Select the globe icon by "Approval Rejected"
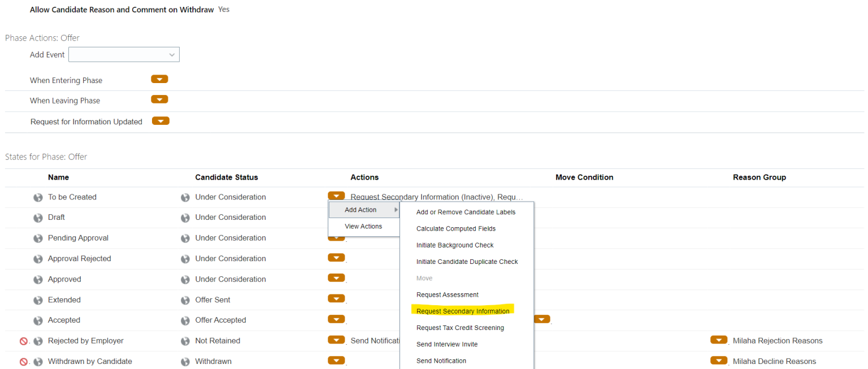Screen dimensions: 868x369 pyautogui.click(x=37, y=258)
